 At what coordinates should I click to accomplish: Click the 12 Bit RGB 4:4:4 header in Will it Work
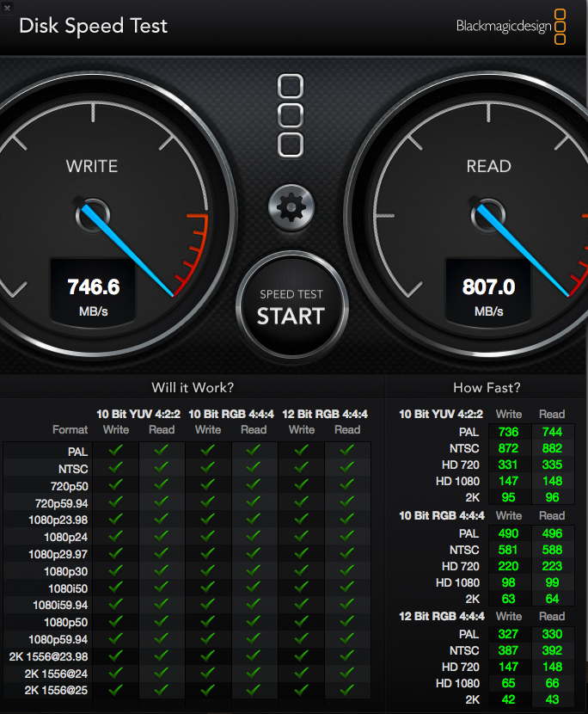[325, 414]
